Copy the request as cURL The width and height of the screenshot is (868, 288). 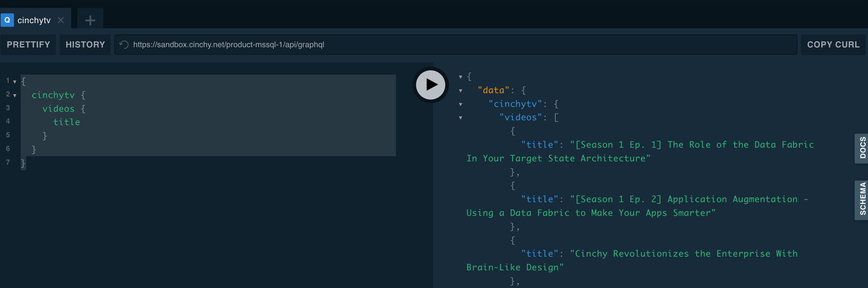tap(833, 44)
